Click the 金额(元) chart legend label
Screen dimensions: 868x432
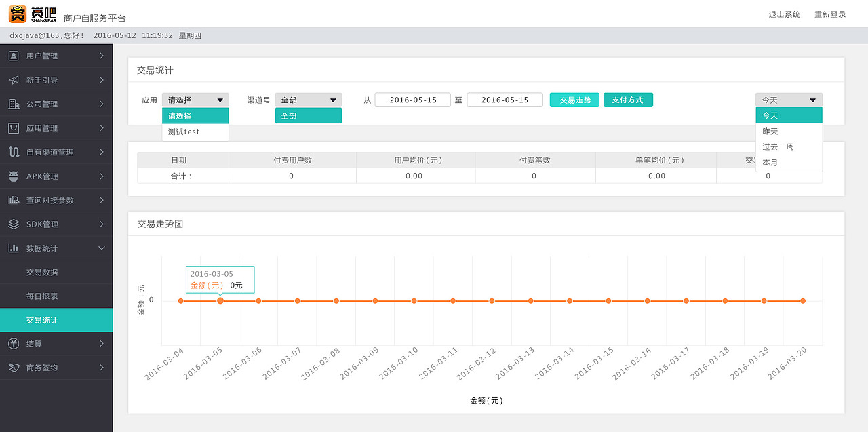[x=486, y=401]
